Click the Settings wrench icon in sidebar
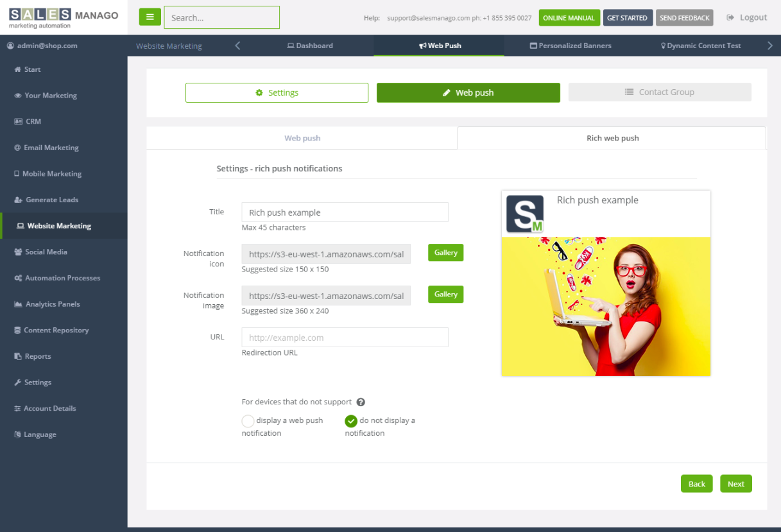This screenshot has width=781, height=532. pos(18,382)
